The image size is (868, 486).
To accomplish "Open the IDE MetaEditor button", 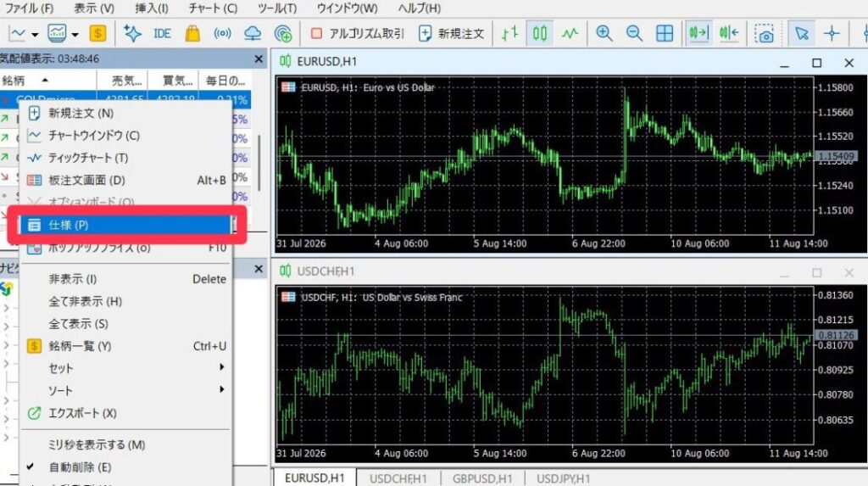I will [x=162, y=34].
